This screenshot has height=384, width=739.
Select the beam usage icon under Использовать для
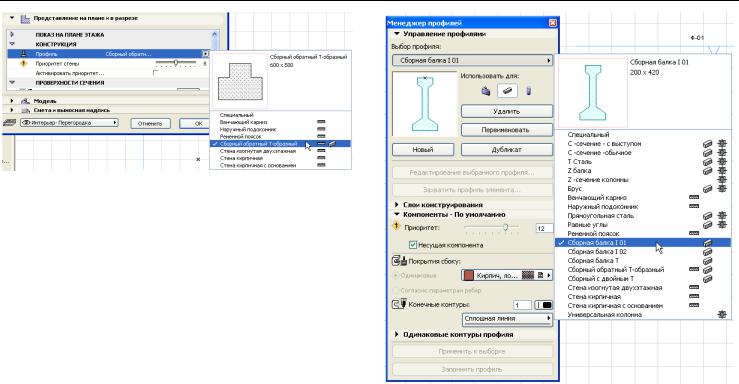coord(507,91)
